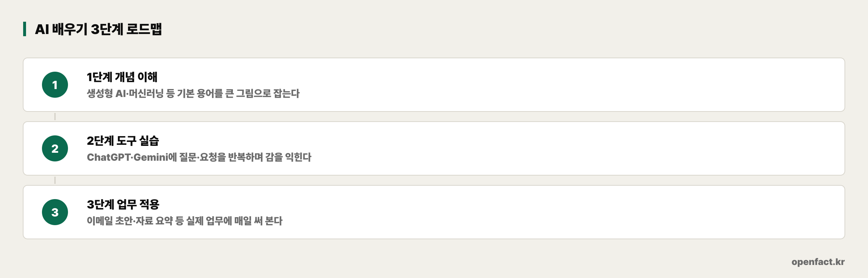The image size is (868, 278).
Task: Click the heading '1단계 개념 이해'
Action: 122,77
